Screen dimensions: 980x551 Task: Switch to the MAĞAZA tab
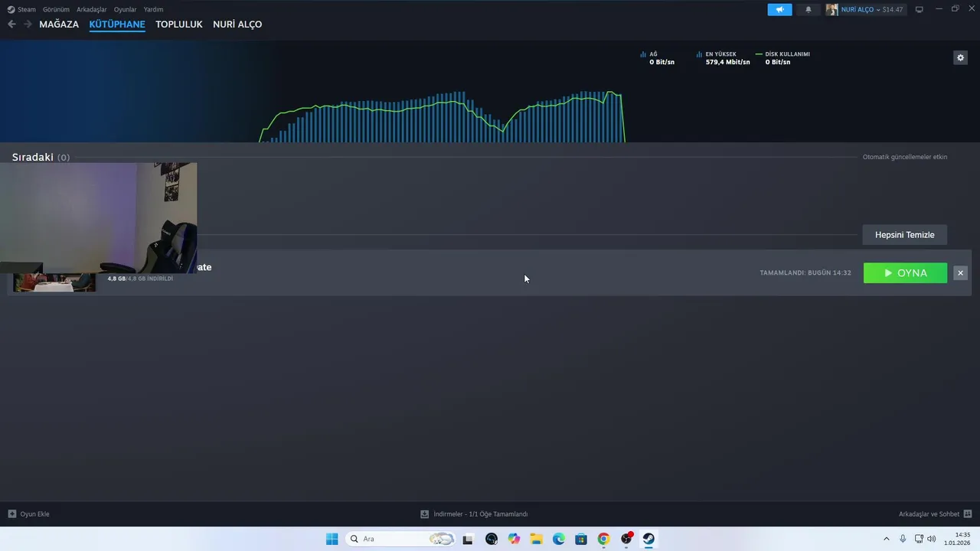click(x=59, y=24)
